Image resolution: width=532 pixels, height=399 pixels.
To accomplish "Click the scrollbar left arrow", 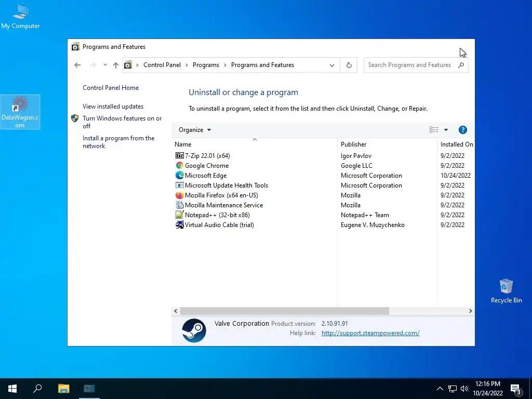I will 176,311.
